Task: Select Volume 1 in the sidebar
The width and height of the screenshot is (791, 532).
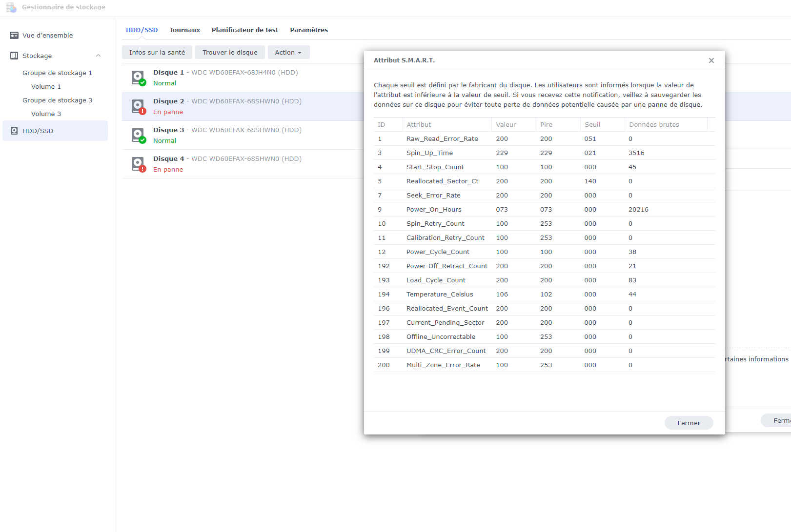Action: [46, 87]
